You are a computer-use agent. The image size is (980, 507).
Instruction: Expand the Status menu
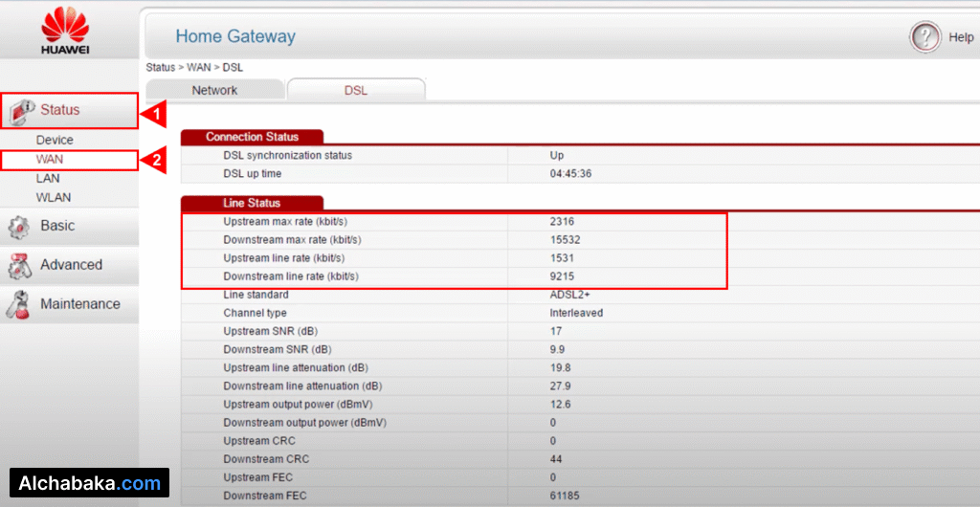click(x=60, y=110)
